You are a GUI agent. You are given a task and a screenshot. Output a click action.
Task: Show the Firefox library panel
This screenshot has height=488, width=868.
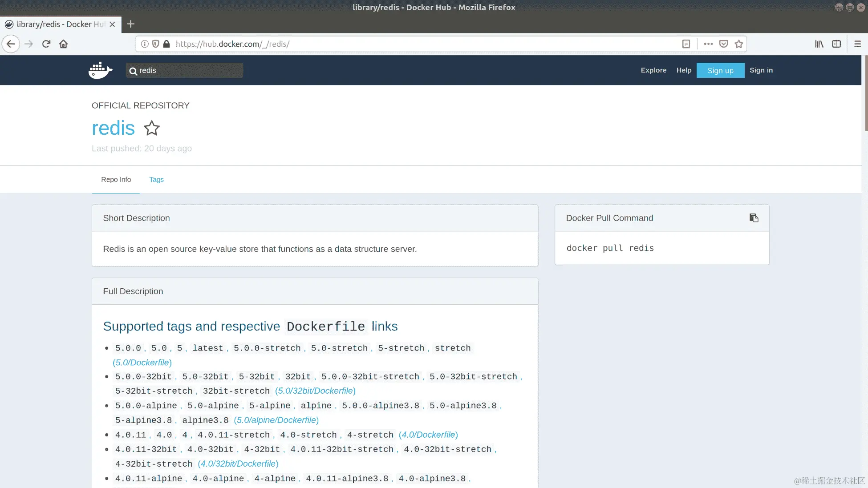tap(819, 44)
